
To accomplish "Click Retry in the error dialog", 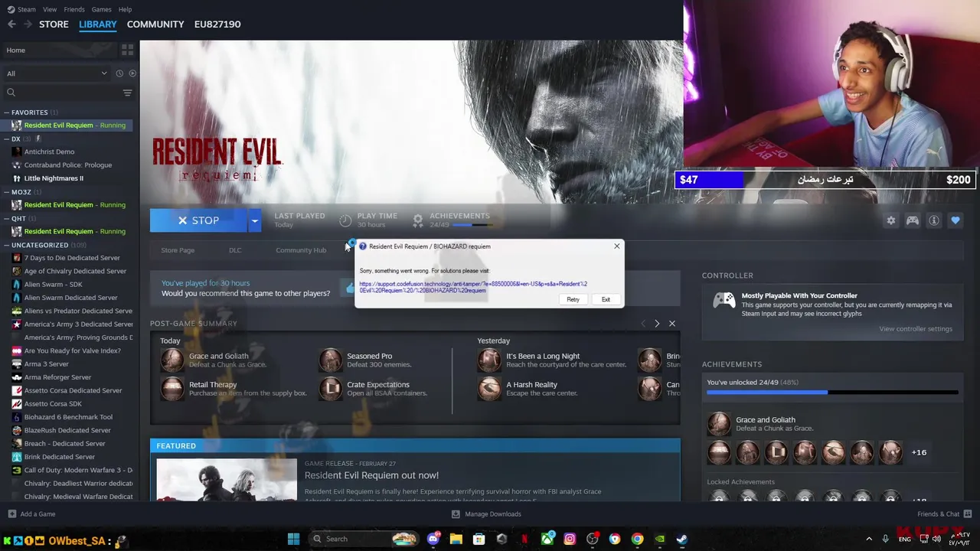I will 573,299.
